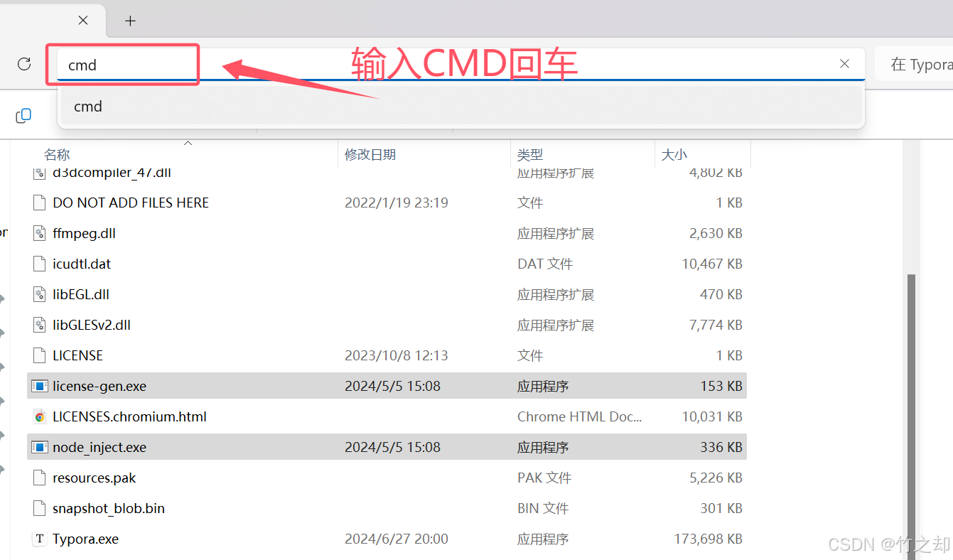Click the sort direction arrow above 名称
This screenshot has height=560, width=953.
point(188,143)
